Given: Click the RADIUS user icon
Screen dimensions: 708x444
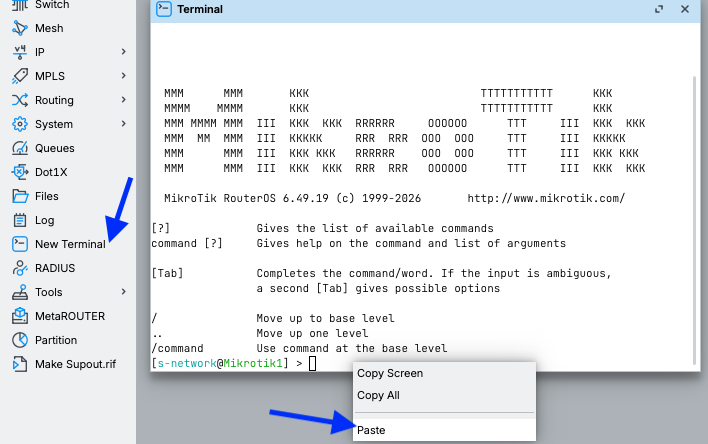Looking at the screenshot, I should pyautogui.click(x=20, y=268).
